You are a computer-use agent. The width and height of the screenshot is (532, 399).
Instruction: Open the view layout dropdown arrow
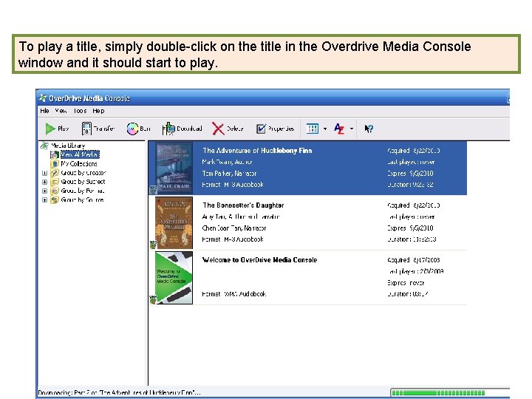point(325,129)
